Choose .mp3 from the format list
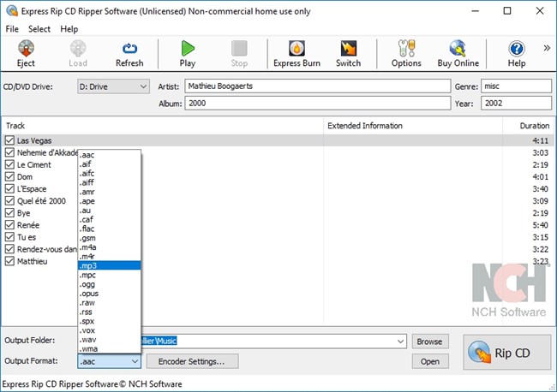557x392 pixels. pos(109,265)
